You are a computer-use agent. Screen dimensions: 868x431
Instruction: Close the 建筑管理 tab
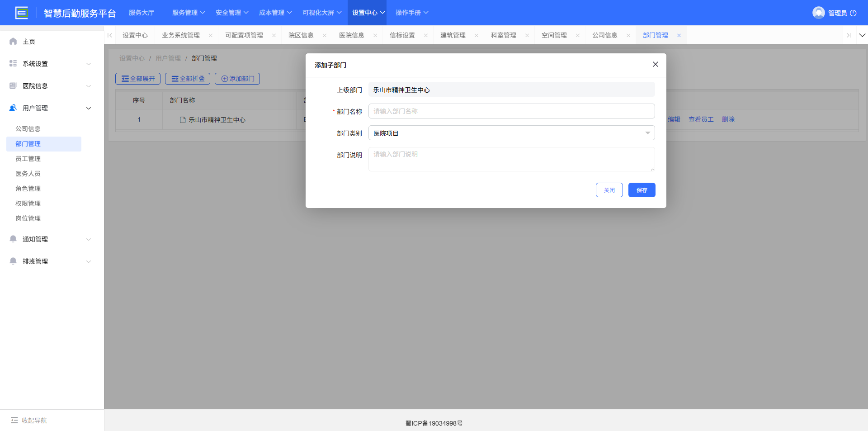[476, 35]
